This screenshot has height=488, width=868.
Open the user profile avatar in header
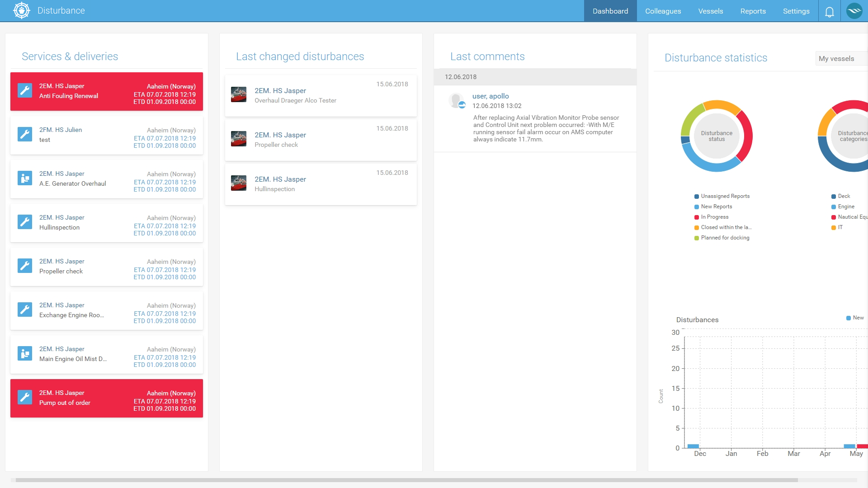(854, 11)
